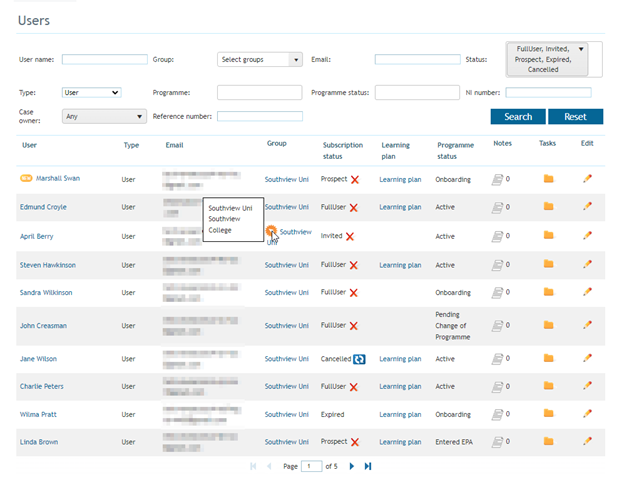Click the Subscription status column header
The image size is (624, 480).
pyautogui.click(x=343, y=151)
